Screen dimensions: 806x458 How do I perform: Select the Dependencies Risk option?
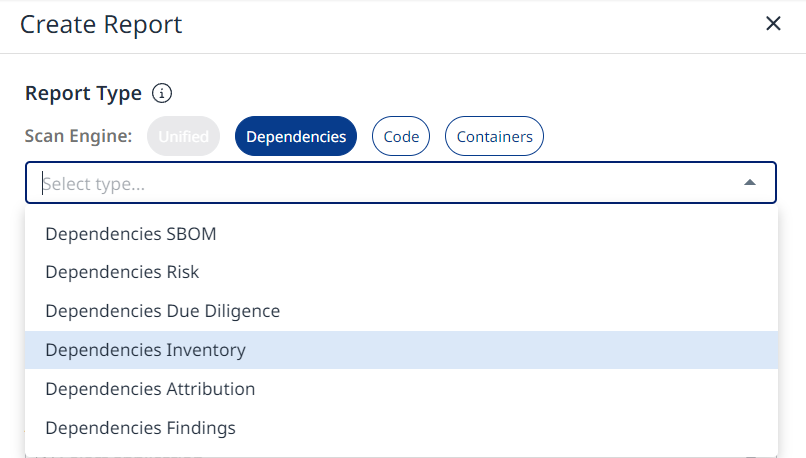(x=122, y=272)
